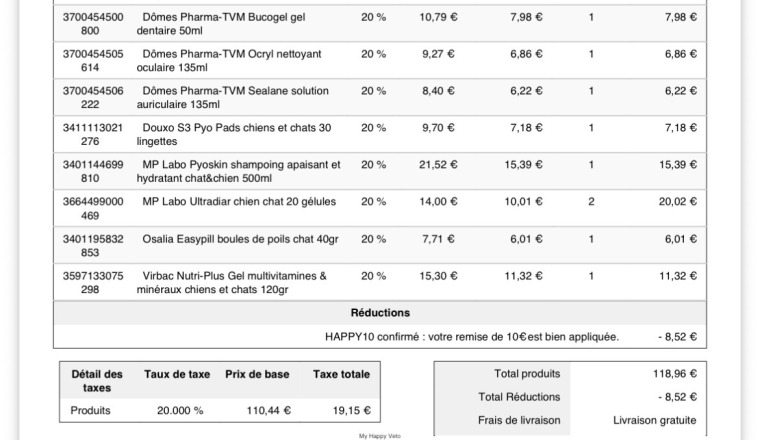Click the Taxe totale value 19,15 €
This screenshot has height=440, width=760.
(x=351, y=410)
